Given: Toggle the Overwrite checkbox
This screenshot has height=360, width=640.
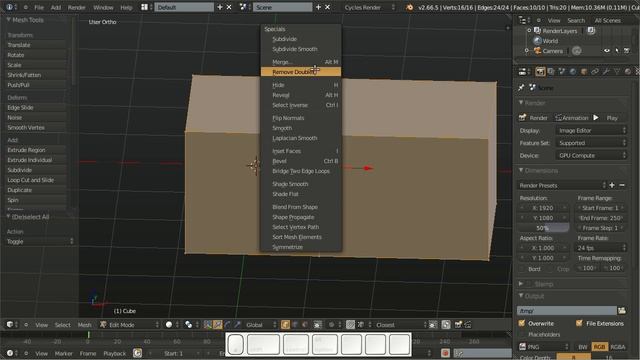Looking at the screenshot, I should [522, 323].
